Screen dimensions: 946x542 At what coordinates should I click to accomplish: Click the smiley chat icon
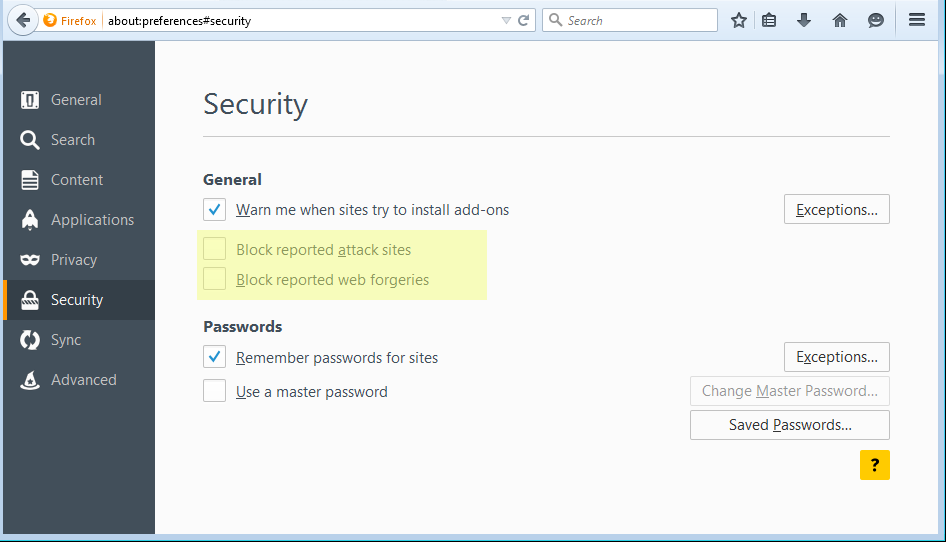(876, 20)
